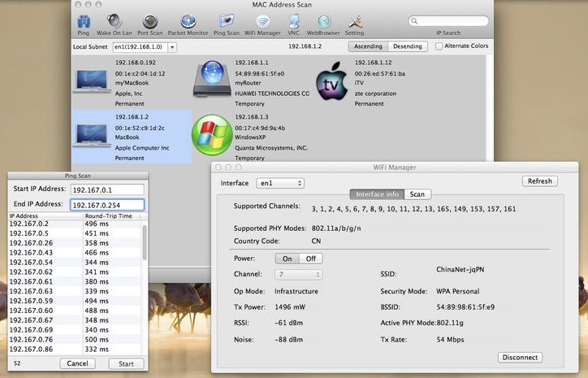Open the Channel 7 selector
Image resolution: width=588 pixels, height=378 pixels.
coord(299,275)
